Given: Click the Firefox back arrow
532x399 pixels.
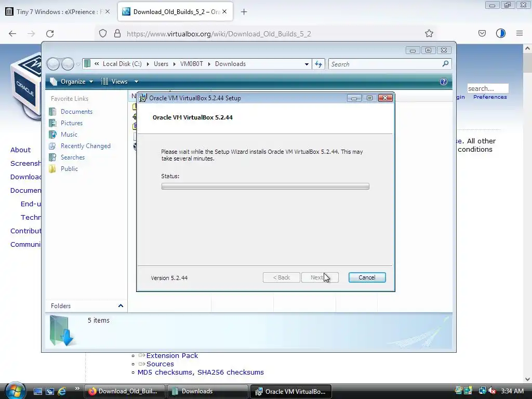Looking at the screenshot, I should coord(12,34).
